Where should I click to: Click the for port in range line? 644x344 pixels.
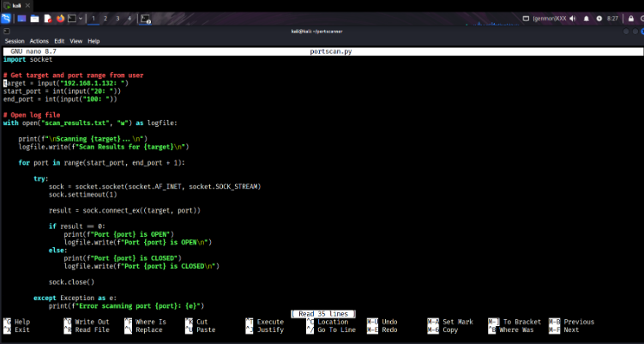click(102, 163)
